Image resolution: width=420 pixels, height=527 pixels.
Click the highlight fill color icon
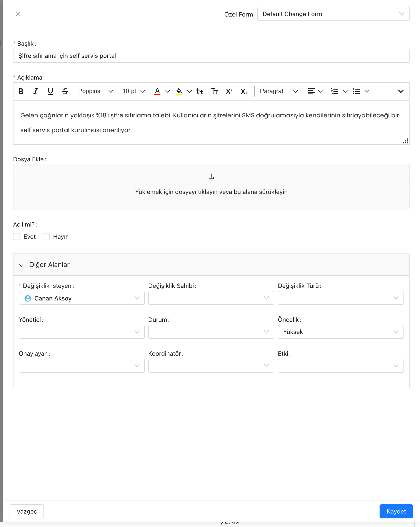[179, 91]
